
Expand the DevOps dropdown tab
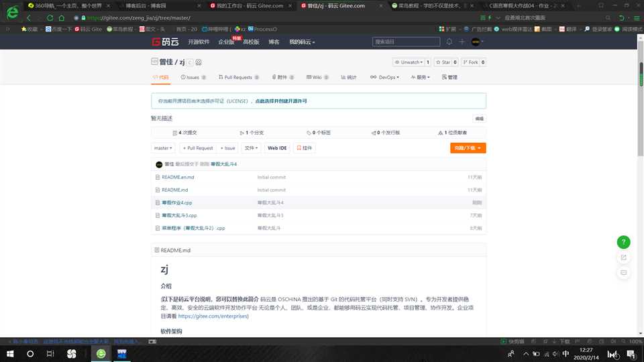click(x=384, y=77)
